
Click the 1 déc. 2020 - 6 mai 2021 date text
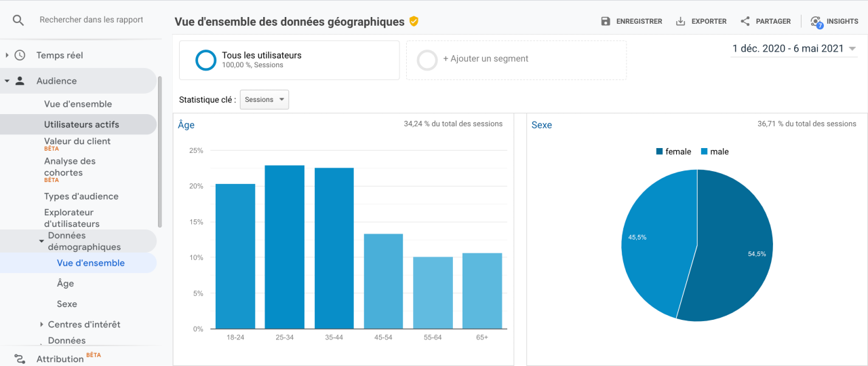[788, 48]
